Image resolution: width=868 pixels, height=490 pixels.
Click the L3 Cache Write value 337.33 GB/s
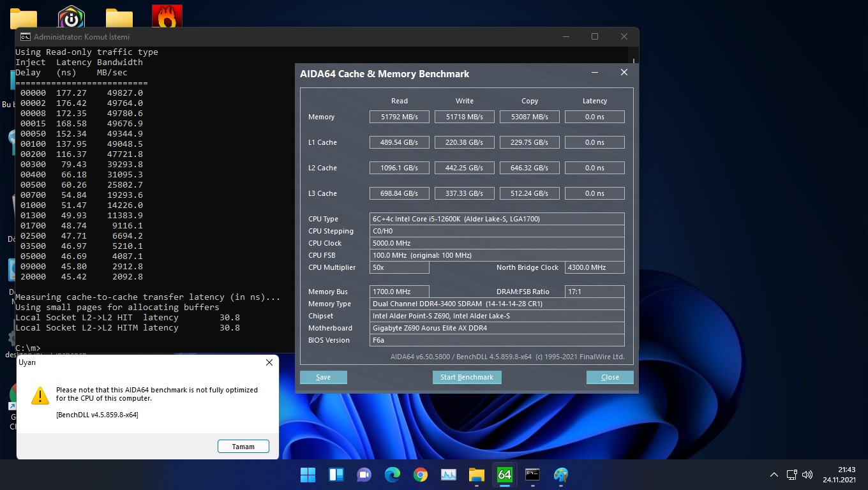point(465,193)
